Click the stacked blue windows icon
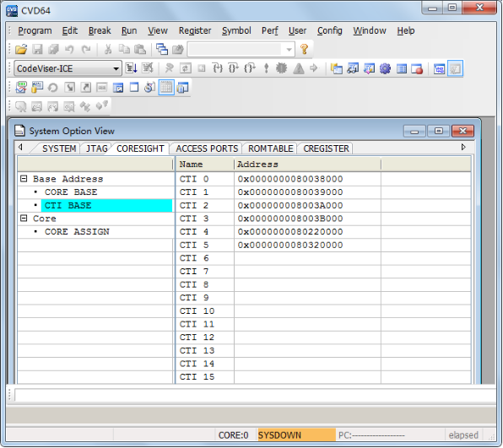This screenshot has height=448, width=503. pyautogui.click(x=182, y=88)
